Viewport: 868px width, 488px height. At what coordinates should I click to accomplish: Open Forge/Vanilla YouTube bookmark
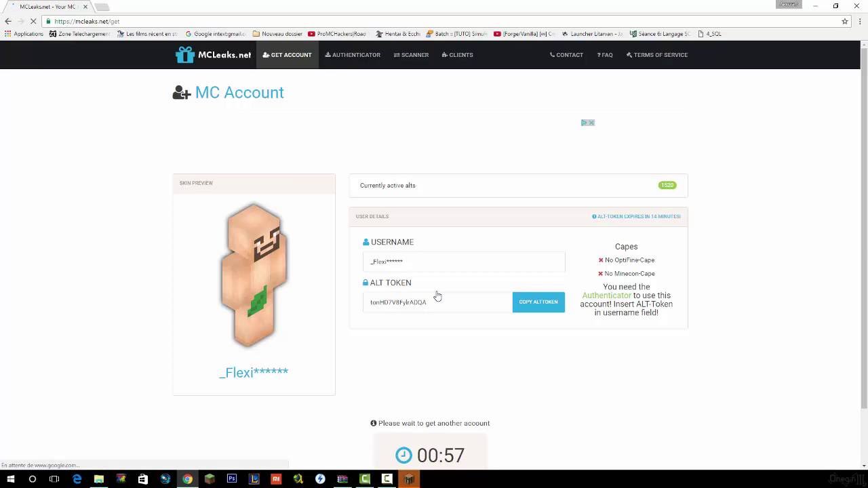point(524,34)
